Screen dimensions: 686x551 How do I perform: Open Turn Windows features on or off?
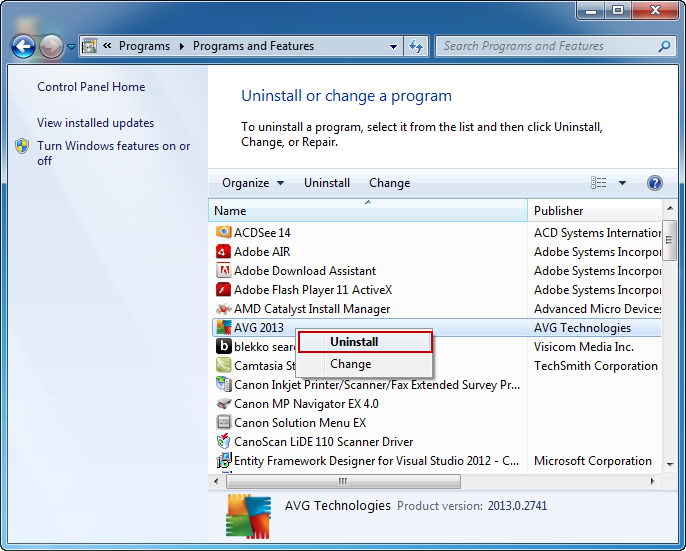(x=114, y=153)
